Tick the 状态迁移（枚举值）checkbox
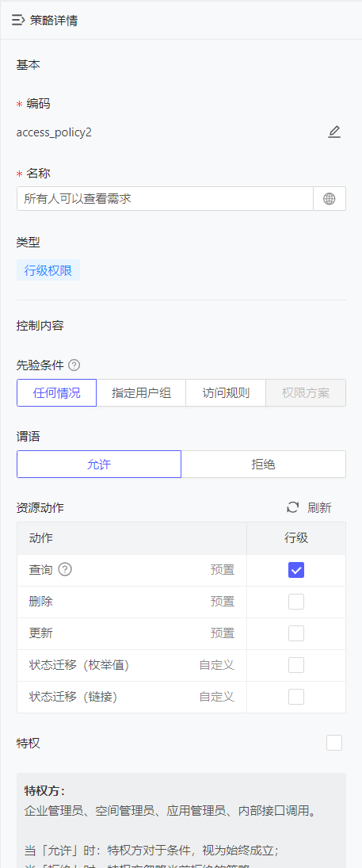This screenshot has width=362, height=868. click(296, 665)
